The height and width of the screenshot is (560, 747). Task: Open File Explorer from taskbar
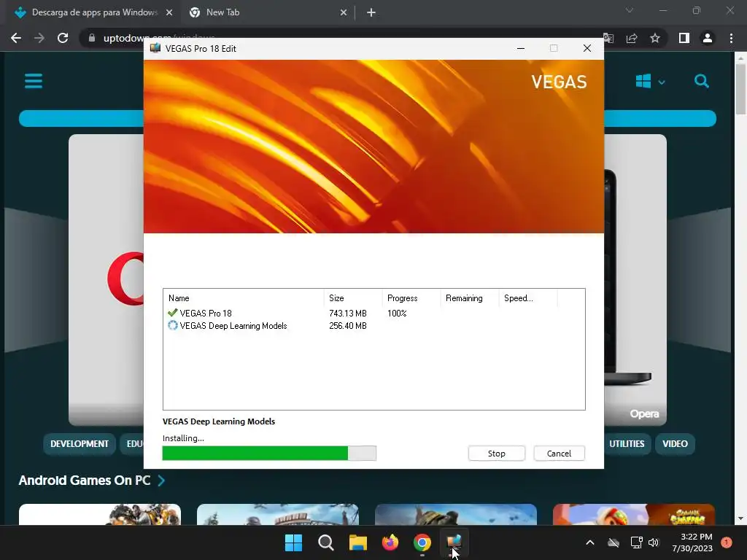click(x=357, y=542)
